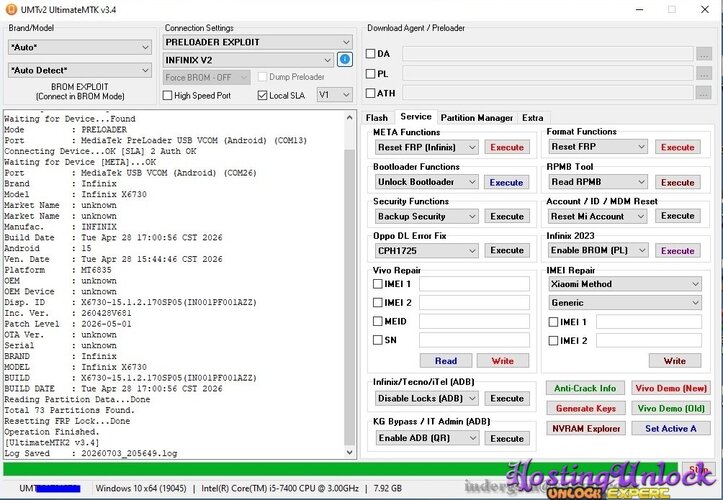Enable the ATH checkbox
The height and width of the screenshot is (500, 723).
(x=370, y=93)
